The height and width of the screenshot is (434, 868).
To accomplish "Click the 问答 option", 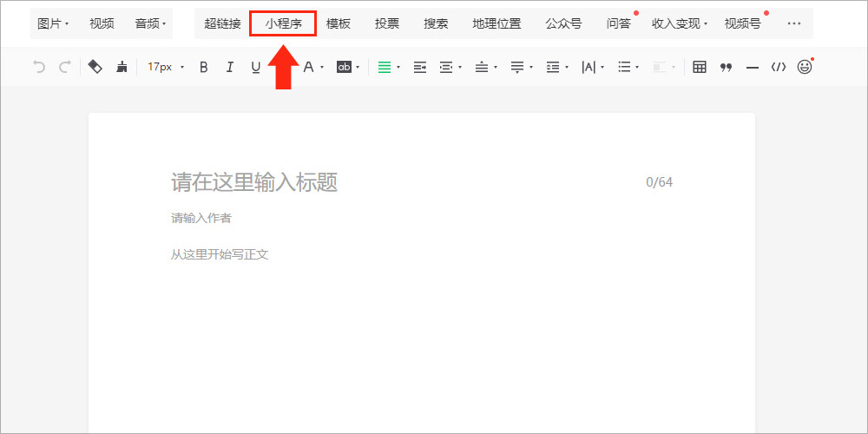I will click(x=618, y=23).
